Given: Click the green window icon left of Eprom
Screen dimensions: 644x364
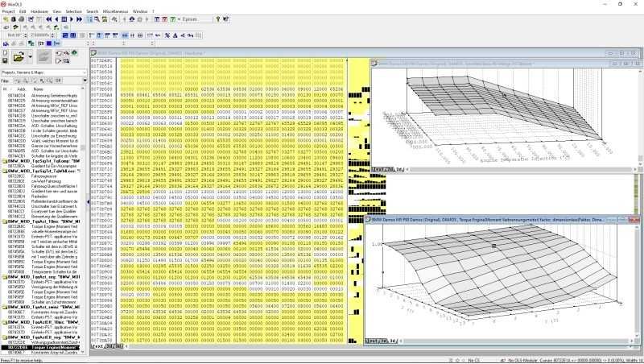Looking at the screenshot, I should coord(172,19).
